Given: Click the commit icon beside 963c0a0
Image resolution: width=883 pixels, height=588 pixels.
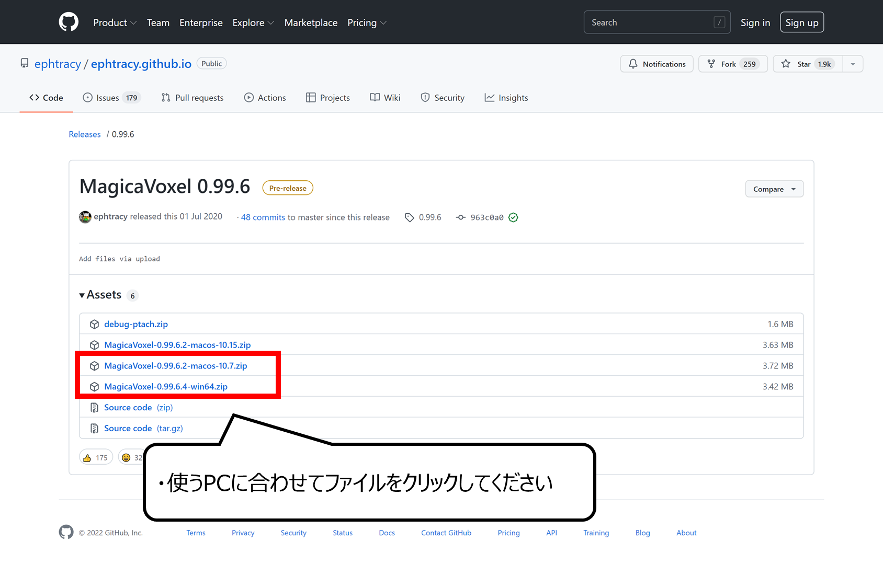Looking at the screenshot, I should (x=461, y=217).
